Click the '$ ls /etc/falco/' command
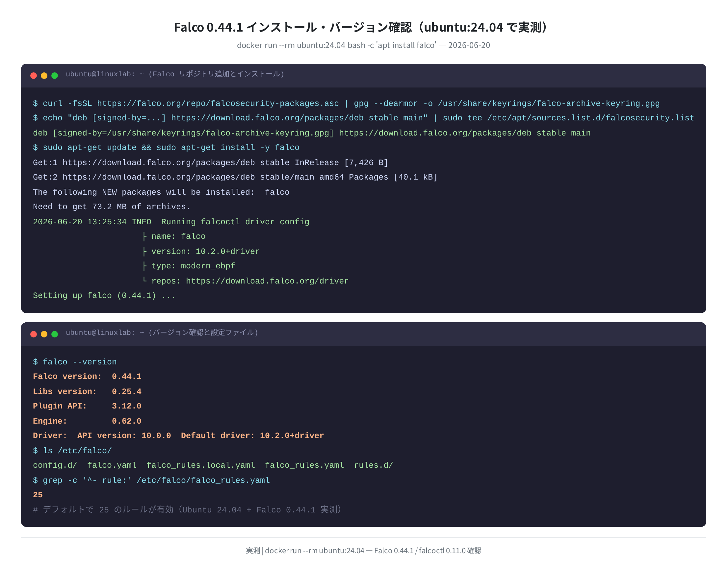The width and height of the screenshot is (728, 569). (x=72, y=451)
